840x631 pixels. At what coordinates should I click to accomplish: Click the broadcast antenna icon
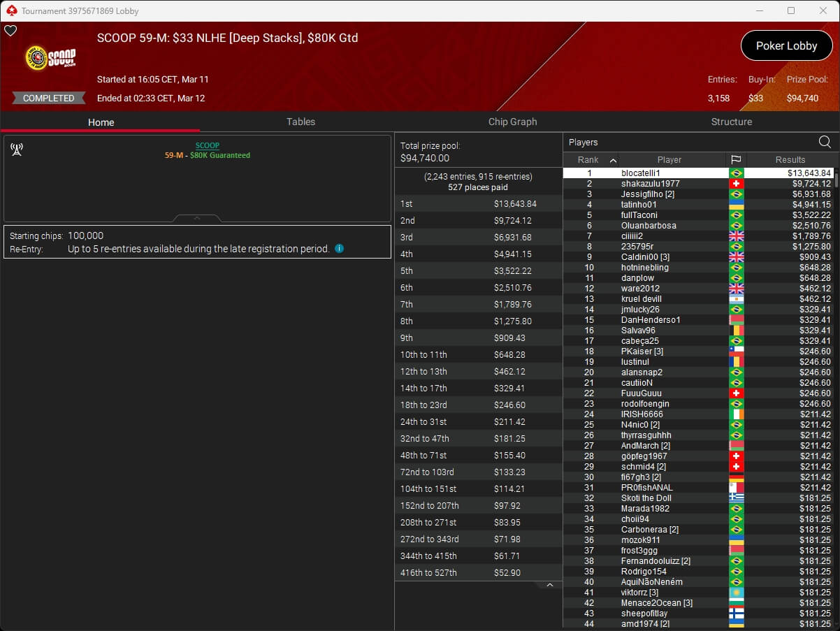pyautogui.click(x=17, y=150)
